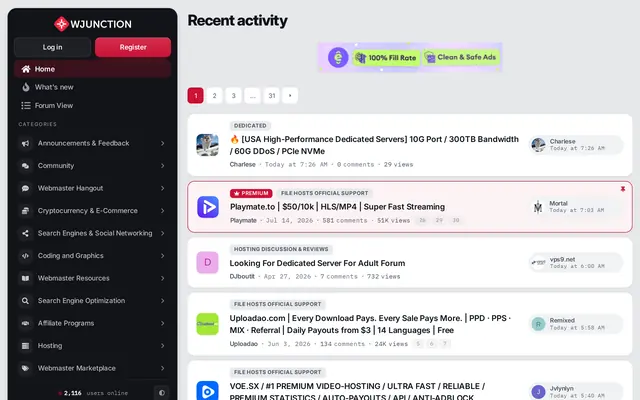Click the Search Engines & Social Networking share icon

(25, 233)
